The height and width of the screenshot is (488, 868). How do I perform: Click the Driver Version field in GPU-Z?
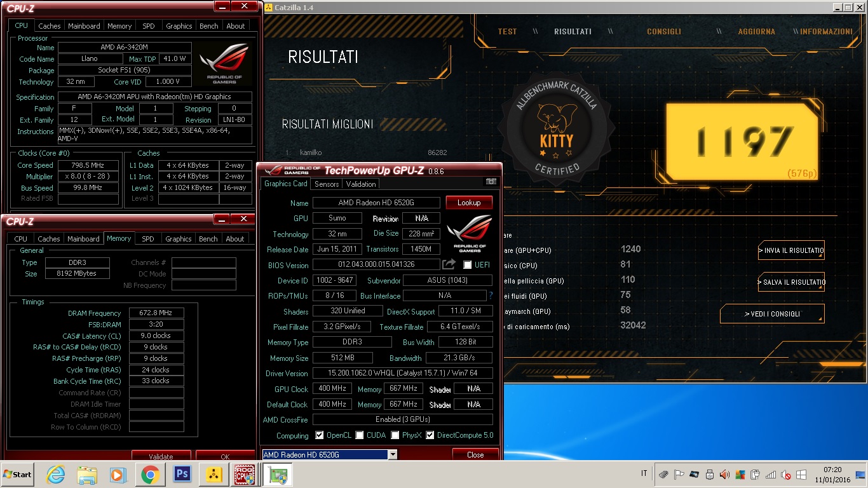coord(402,374)
